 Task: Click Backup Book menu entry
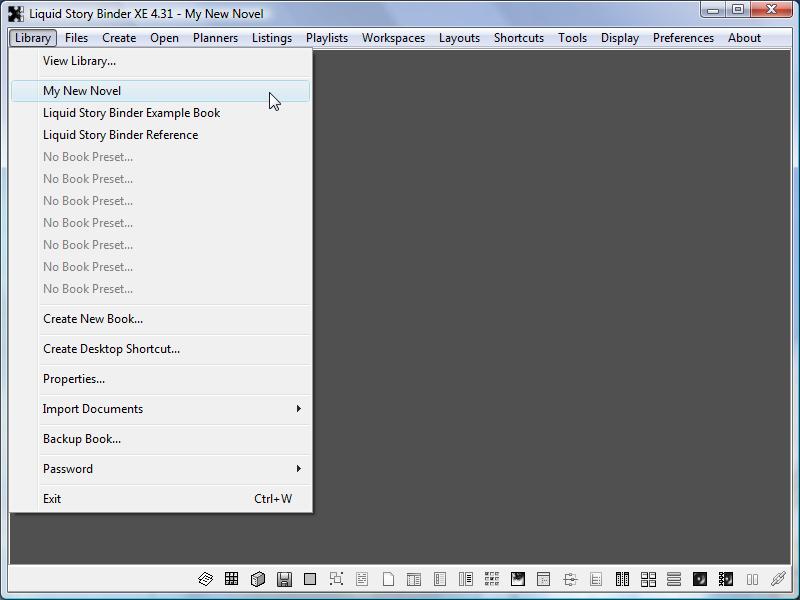82,439
